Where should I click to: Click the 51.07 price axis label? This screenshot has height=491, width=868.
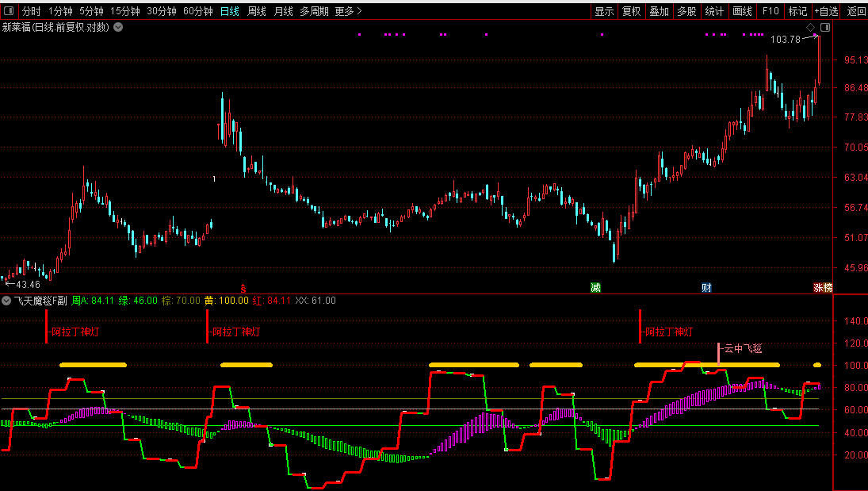[x=856, y=238]
